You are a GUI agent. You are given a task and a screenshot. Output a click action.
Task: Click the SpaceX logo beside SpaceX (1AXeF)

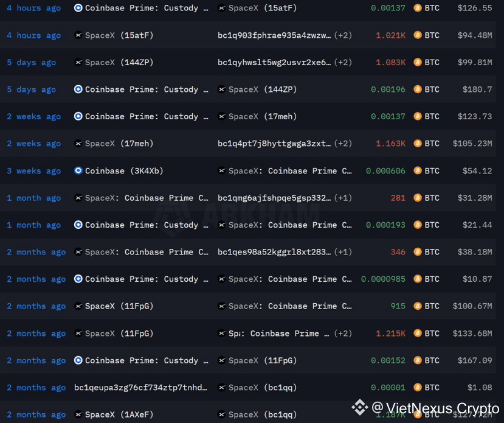coord(78,414)
